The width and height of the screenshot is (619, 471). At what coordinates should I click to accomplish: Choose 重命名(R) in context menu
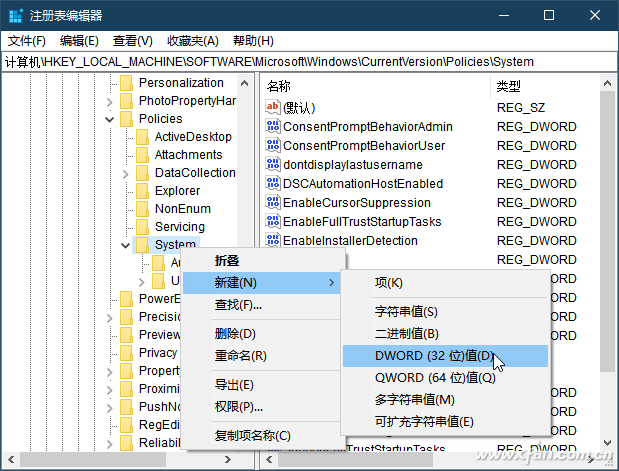262,356
